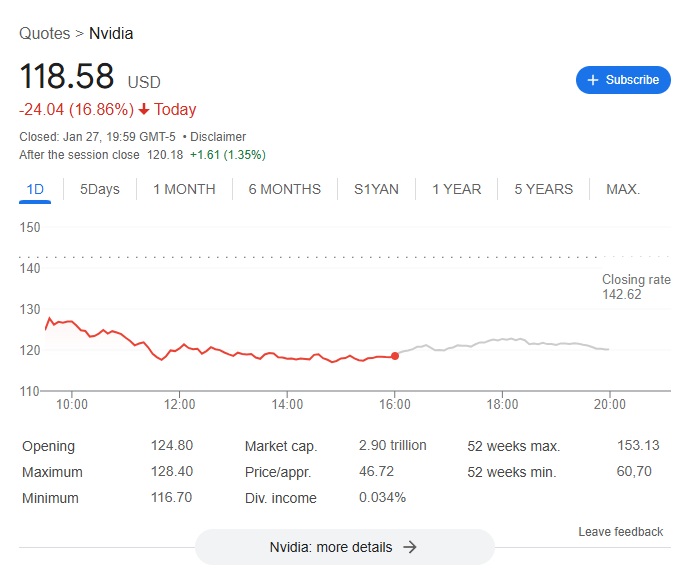Click the Maximum value 128.40
This screenshot has width=699, height=586.
point(172,471)
